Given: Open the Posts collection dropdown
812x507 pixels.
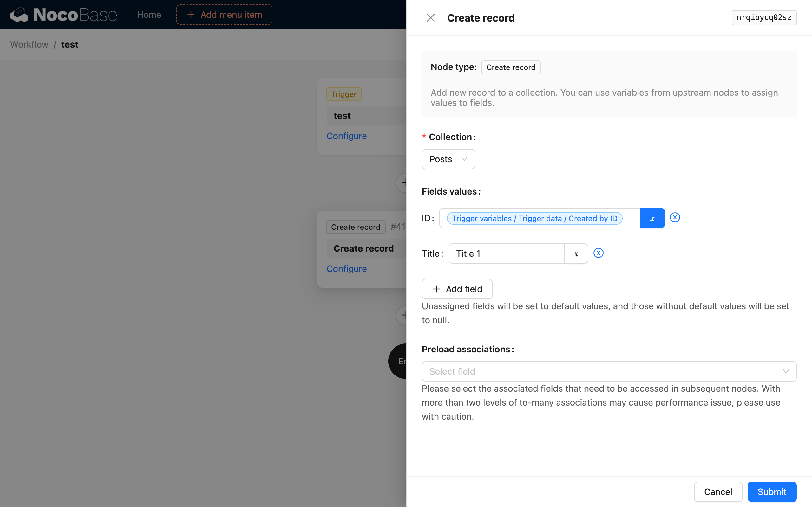Looking at the screenshot, I should pyautogui.click(x=448, y=159).
